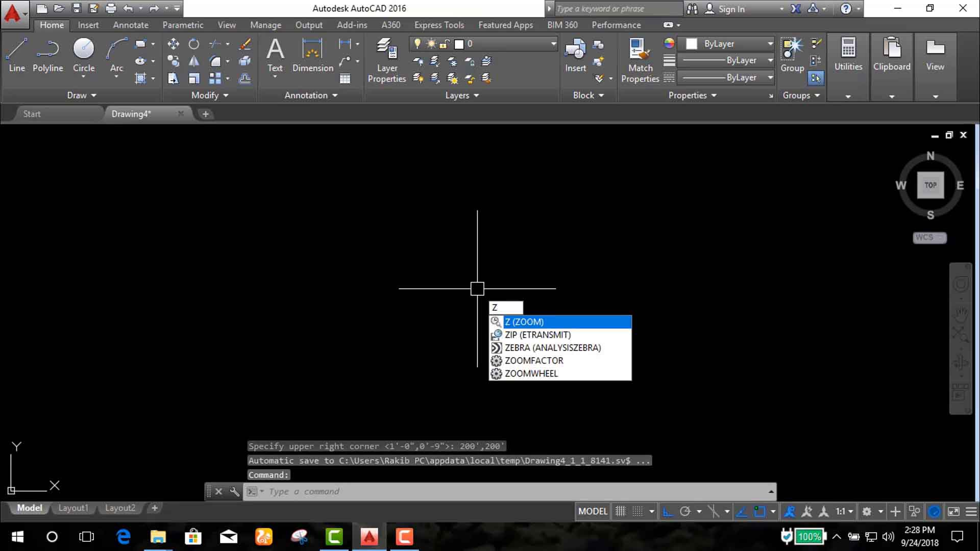Expand the Modify panel dropdown
Image resolution: width=980 pixels, height=551 pixels.
[210, 95]
